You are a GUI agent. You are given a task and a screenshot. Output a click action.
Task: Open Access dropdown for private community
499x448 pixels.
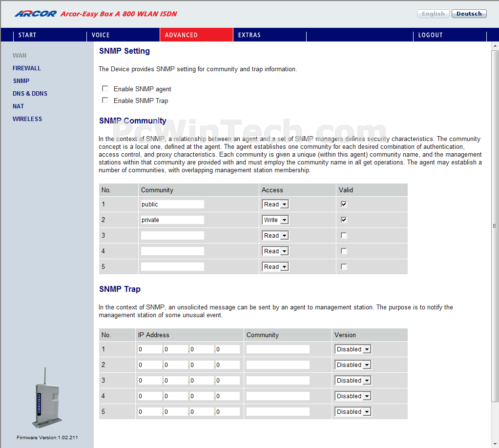(275, 220)
